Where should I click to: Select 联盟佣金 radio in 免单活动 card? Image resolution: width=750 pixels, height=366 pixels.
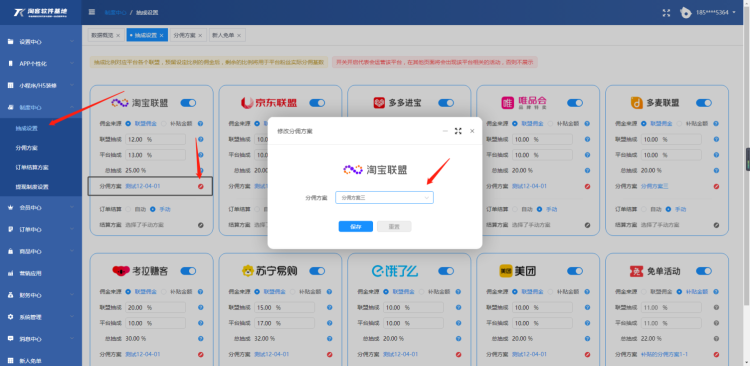pyautogui.click(x=644, y=292)
